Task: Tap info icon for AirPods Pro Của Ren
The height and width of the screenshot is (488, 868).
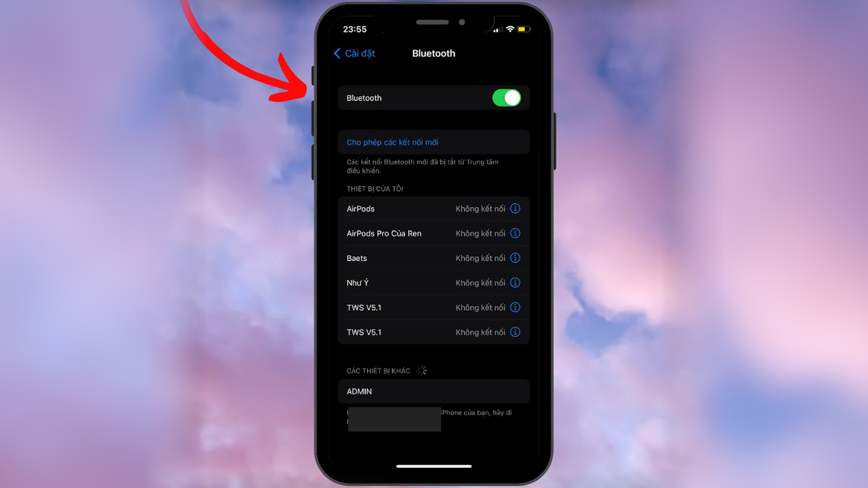Action: (514, 233)
